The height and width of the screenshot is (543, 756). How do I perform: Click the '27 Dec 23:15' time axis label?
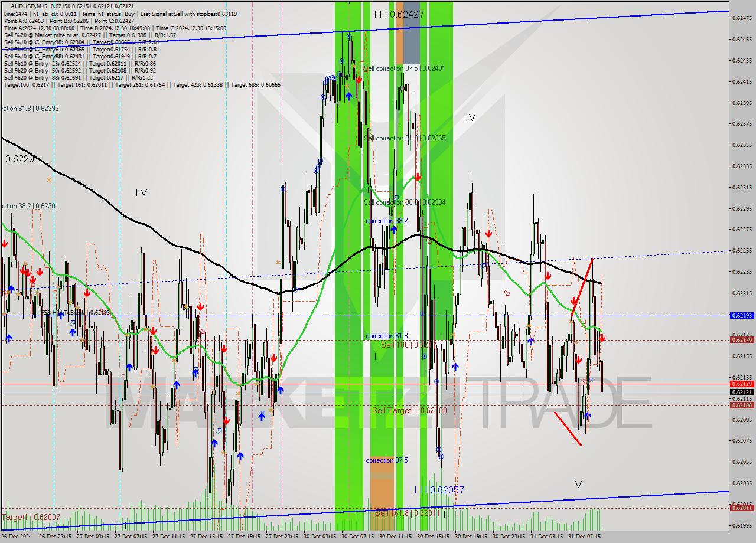(x=281, y=537)
